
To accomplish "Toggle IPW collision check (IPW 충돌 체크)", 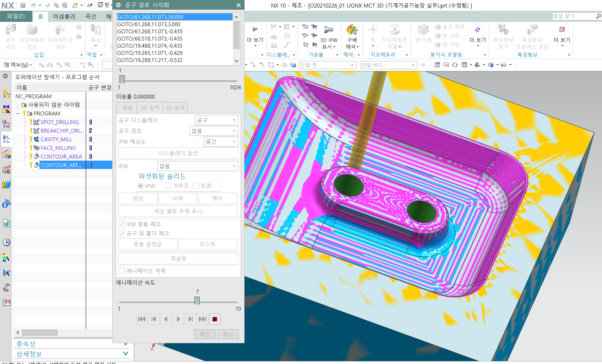I will (122, 224).
